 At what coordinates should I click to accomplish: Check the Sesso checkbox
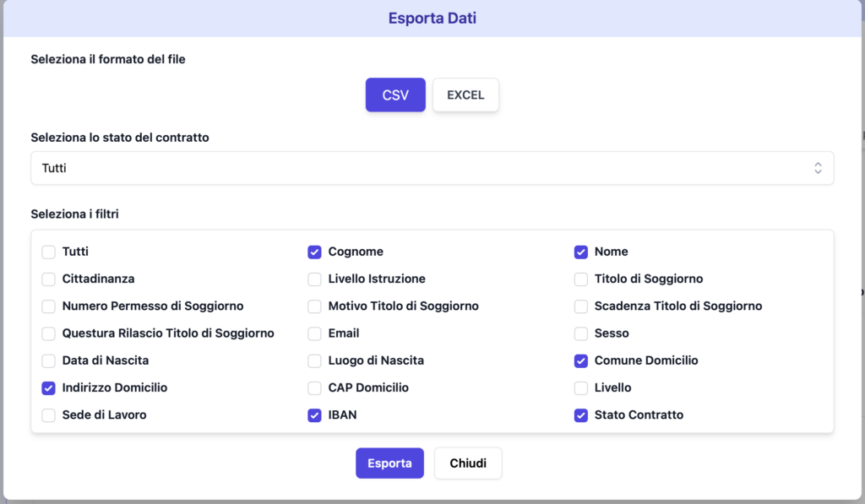(x=581, y=333)
